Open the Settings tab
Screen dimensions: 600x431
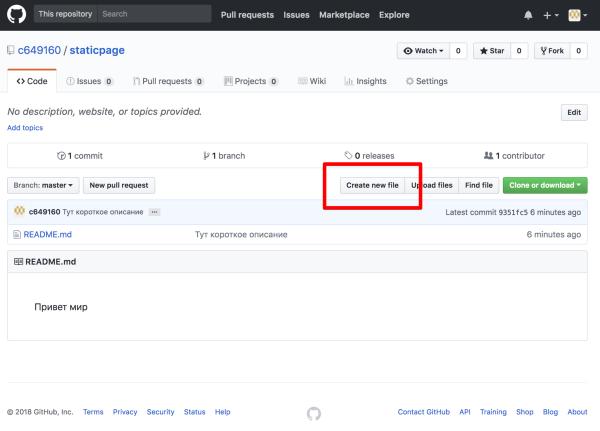(427, 81)
